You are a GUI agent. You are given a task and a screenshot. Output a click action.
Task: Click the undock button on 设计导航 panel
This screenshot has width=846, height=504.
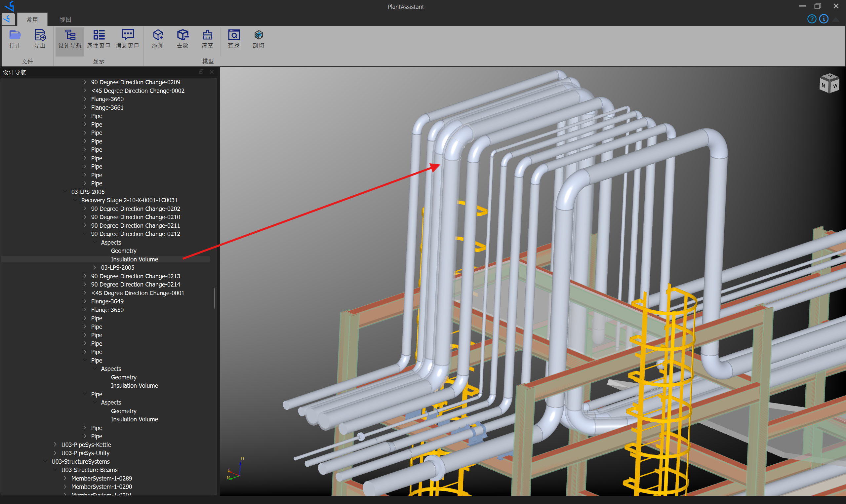(x=201, y=72)
